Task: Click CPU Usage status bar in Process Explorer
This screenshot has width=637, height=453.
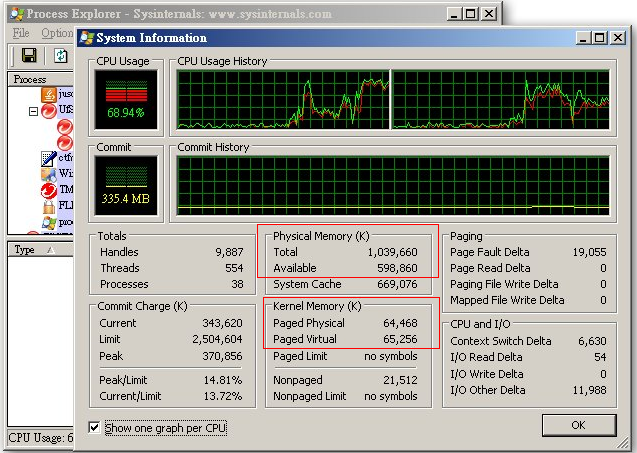Action: [x=41, y=438]
